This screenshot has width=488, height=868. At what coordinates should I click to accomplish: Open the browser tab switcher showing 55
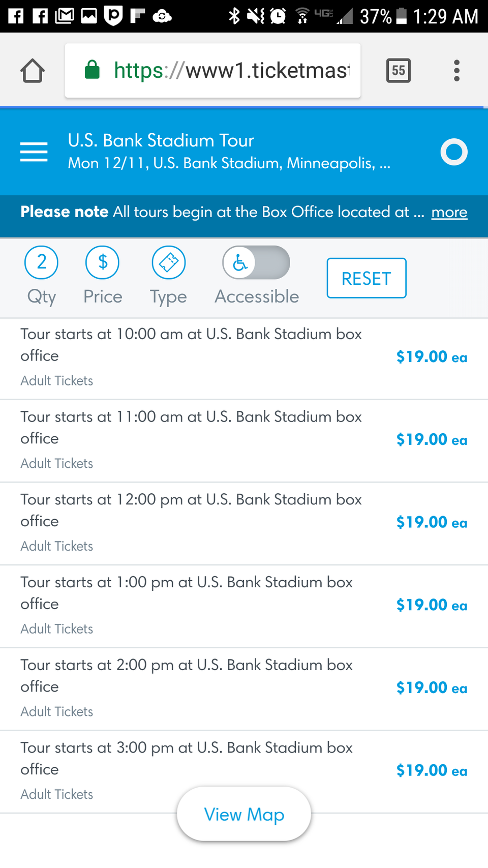[x=398, y=71]
